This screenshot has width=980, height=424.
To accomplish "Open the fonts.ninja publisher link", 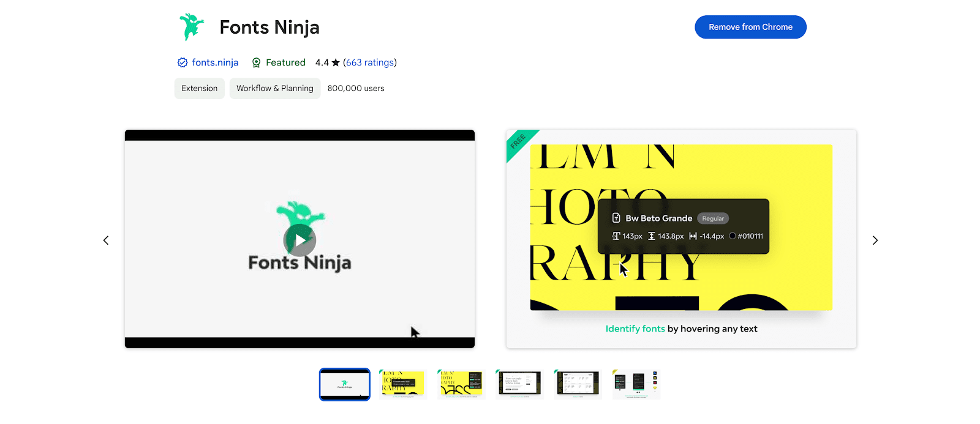I will [x=215, y=62].
